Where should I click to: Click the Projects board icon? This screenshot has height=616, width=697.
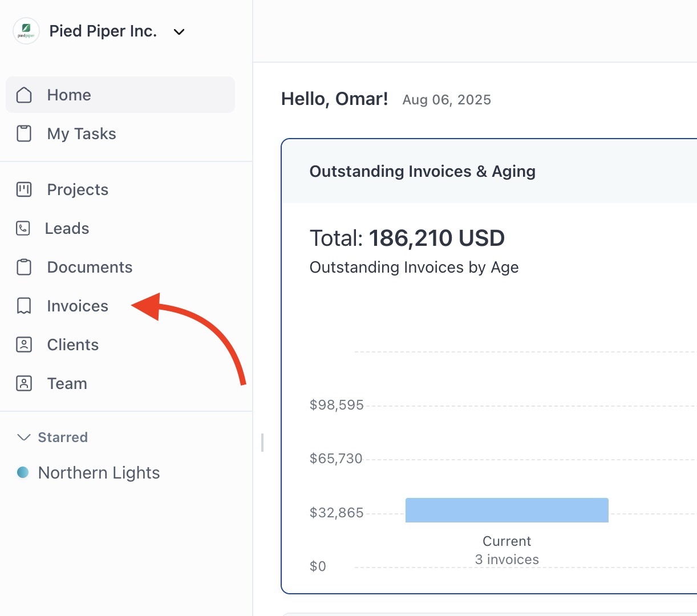[24, 189]
